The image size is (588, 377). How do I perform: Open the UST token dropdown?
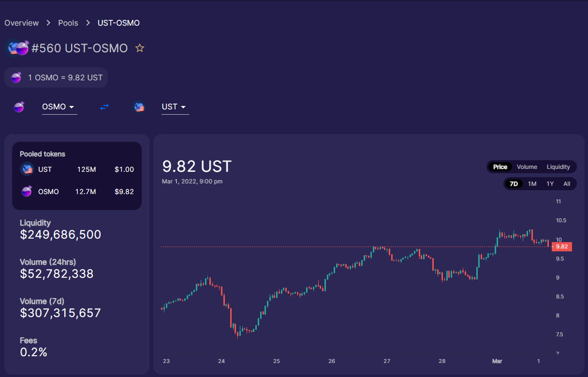175,107
